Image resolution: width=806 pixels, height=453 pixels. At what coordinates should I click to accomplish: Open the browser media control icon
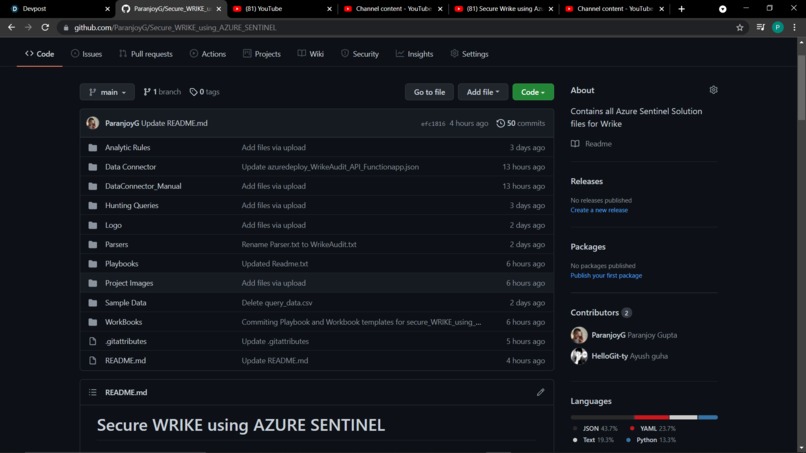(x=761, y=28)
